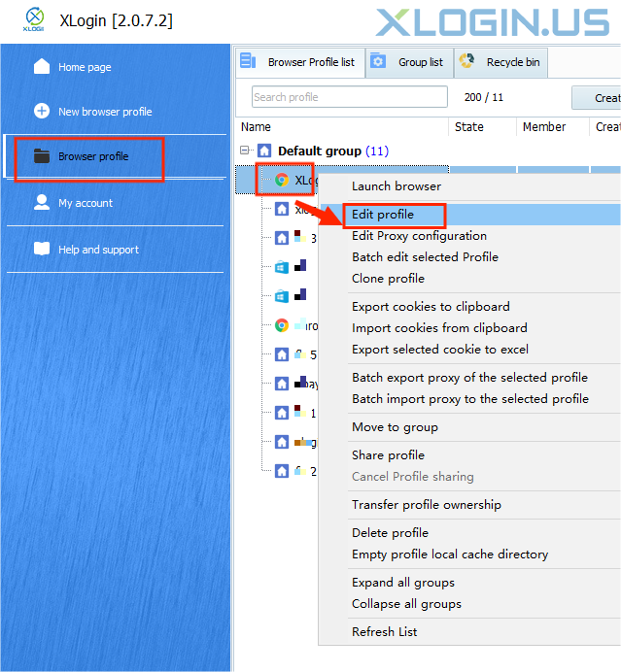Viewport: 621px width, 672px height.
Task: Choose Launch browser from context menu
Action: point(397,186)
